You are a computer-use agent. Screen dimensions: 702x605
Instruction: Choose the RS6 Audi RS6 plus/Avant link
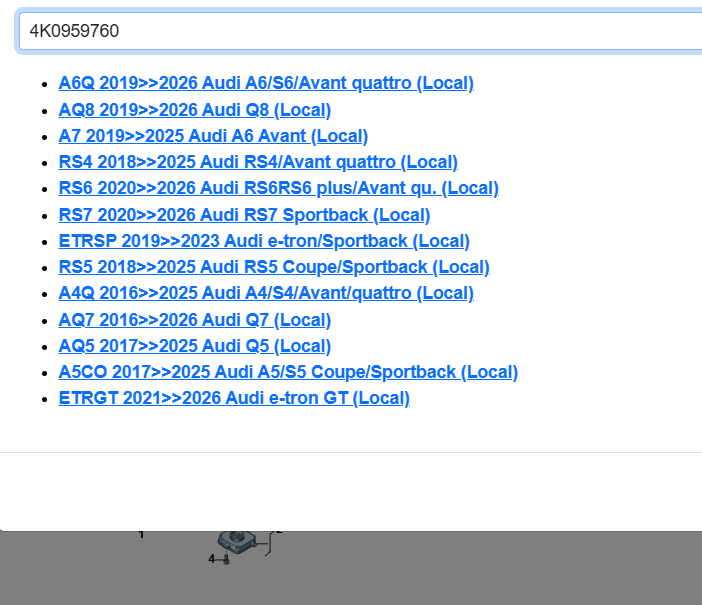278,188
